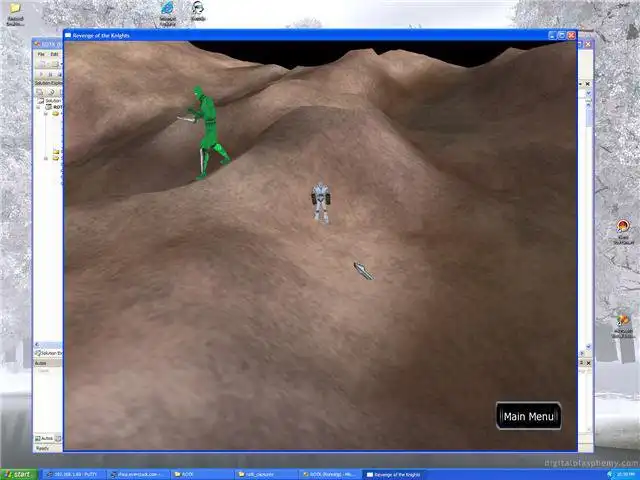The image size is (640, 480).
Task: Select the ROTK project node in Solution Explorer
Action: click(x=54, y=107)
